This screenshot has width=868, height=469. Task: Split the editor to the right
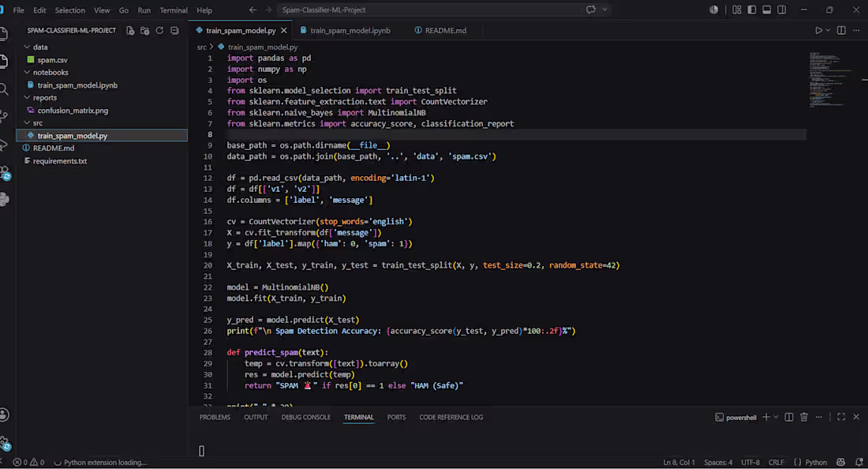click(841, 31)
